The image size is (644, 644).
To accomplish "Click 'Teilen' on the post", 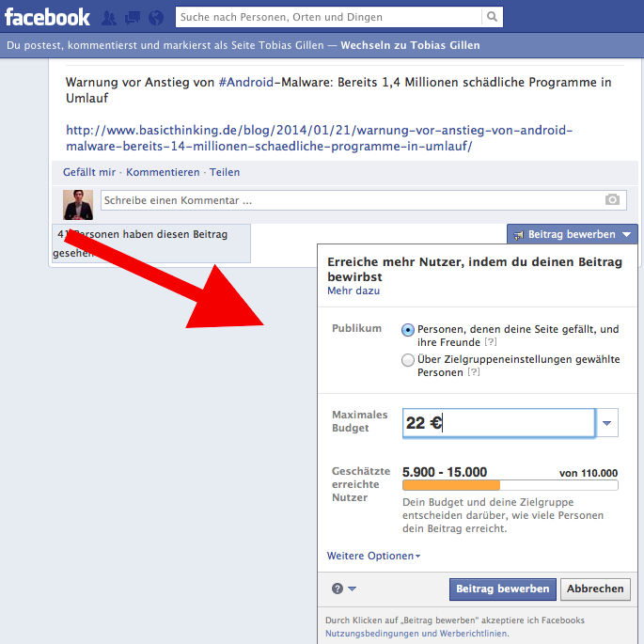I will [x=225, y=172].
